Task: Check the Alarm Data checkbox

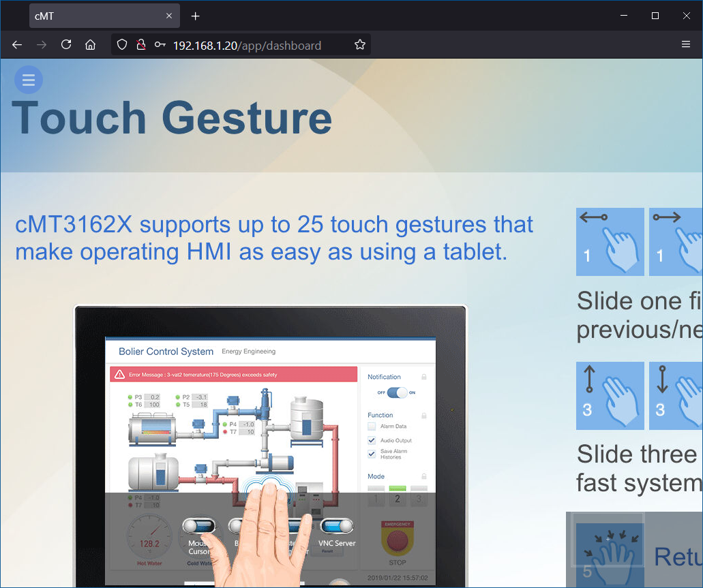Action: click(x=372, y=427)
